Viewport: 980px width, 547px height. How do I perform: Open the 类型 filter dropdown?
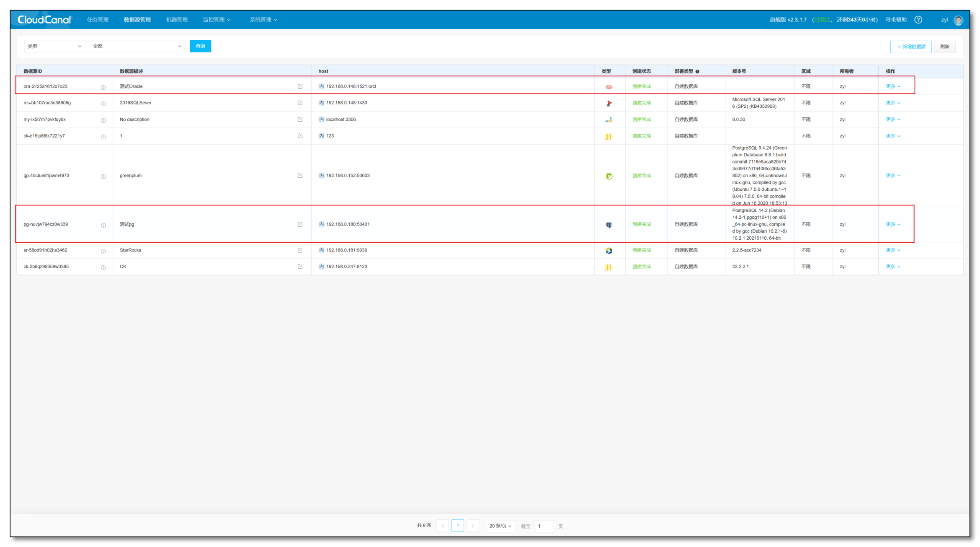coord(55,46)
